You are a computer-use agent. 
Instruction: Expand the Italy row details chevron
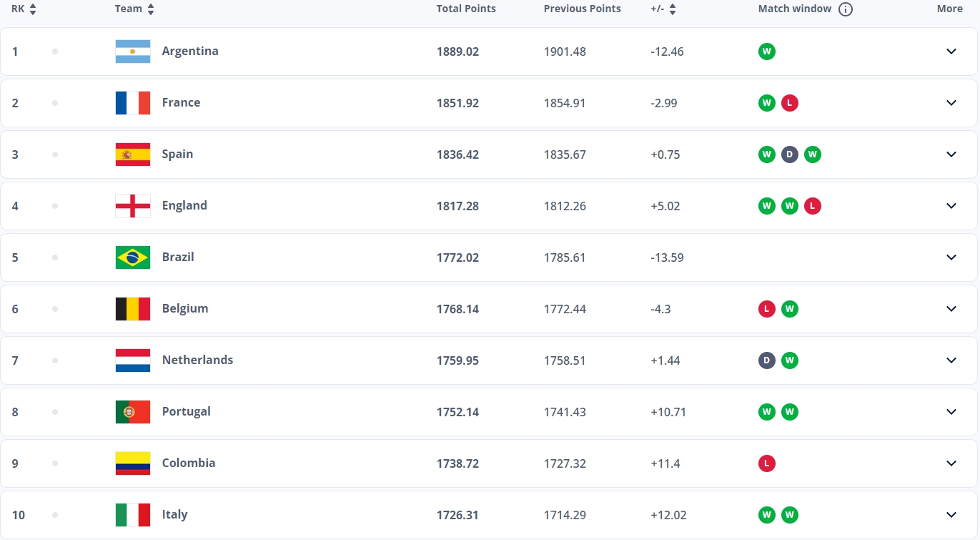point(951,515)
